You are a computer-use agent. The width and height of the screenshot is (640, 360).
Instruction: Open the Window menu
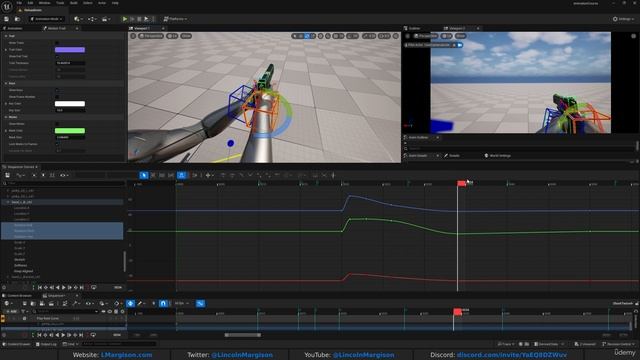(x=44, y=3)
